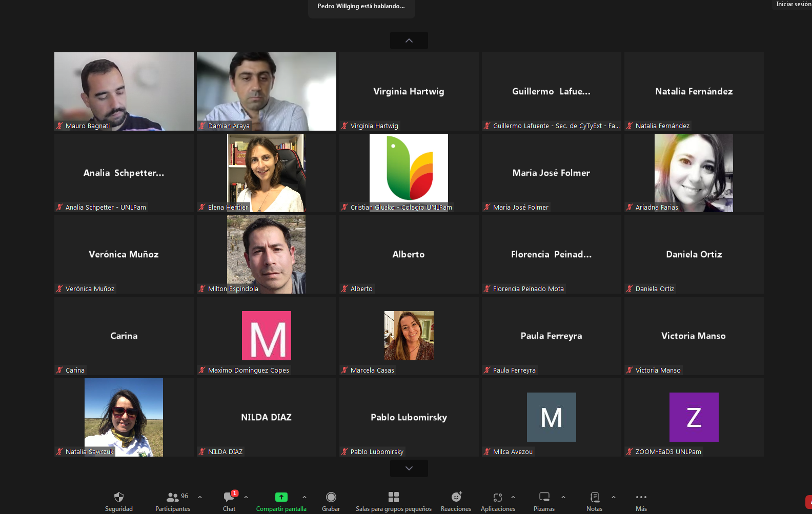Screen dimensions: 812x514
Task: Click the Iniciar sesión link
Action: (x=793, y=4)
